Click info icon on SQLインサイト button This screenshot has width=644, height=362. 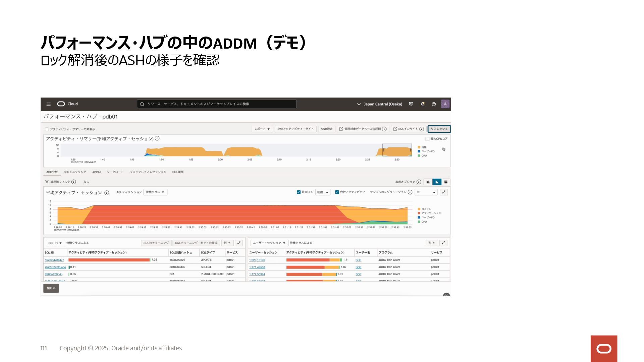click(422, 129)
